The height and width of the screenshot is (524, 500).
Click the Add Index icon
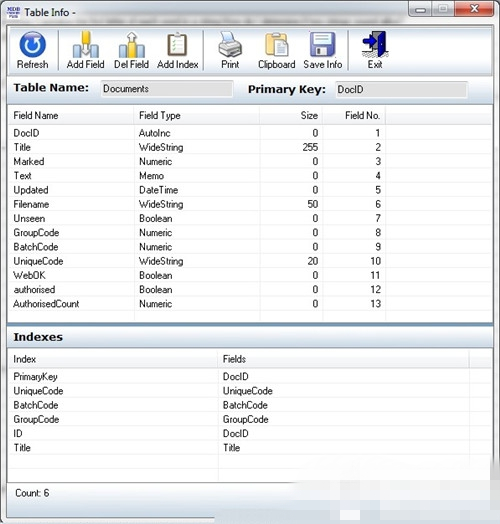177,44
